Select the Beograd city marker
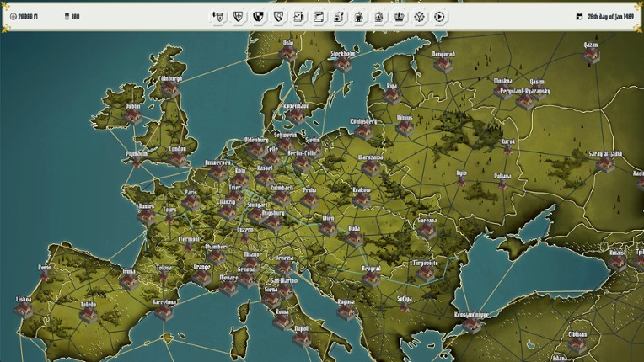The width and height of the screenshot is (644, 362). (371, 279)
